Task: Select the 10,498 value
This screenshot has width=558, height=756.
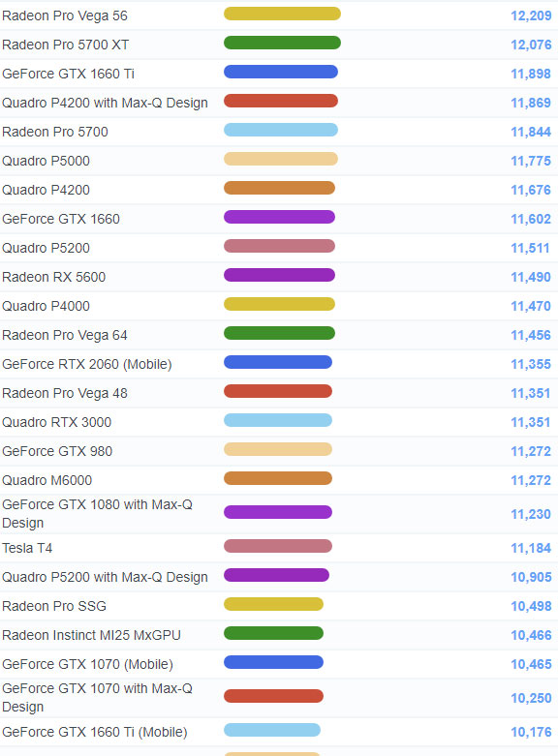Action: point(531,606)
